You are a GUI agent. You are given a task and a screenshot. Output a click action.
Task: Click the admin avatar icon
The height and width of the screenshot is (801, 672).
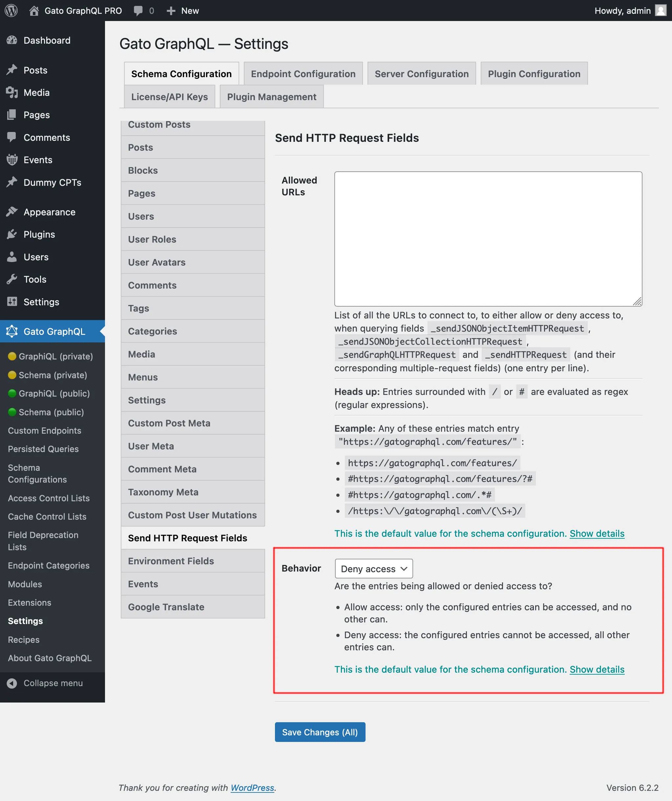click(x=660, y=10)
